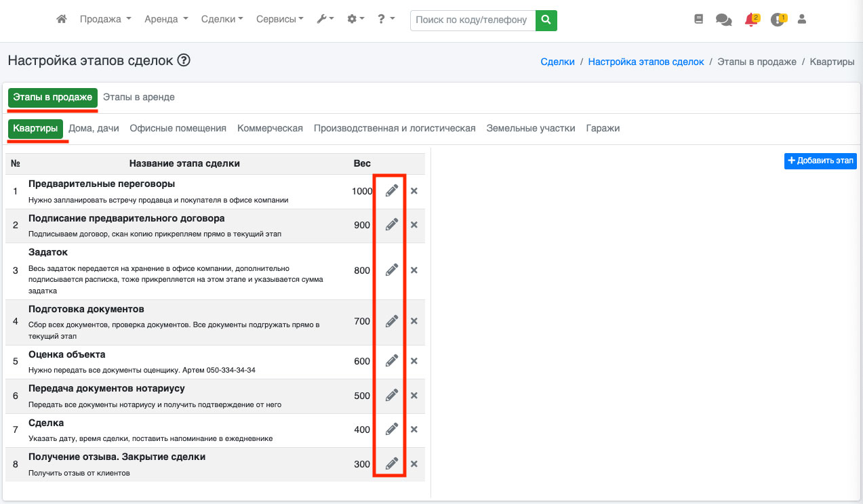This screenshot has width=863, height=504.
Task: Click the weight value 1000
Action: (362, 191)
